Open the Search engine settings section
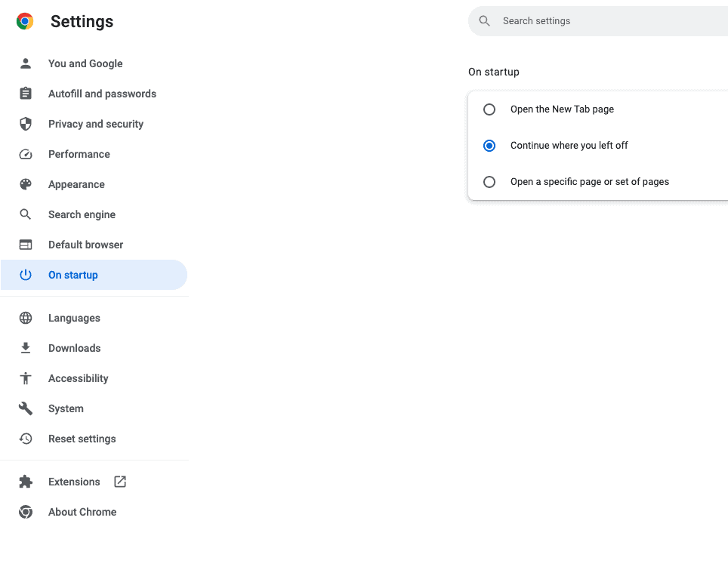 (82, 214)
